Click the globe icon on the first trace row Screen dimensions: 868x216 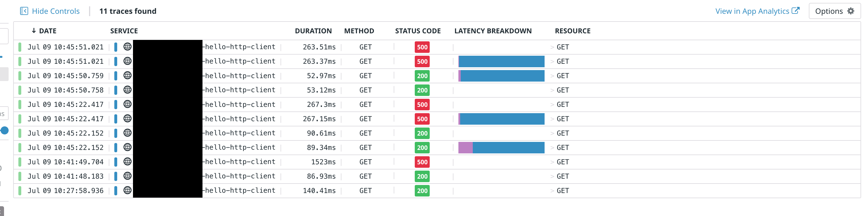point(127,47)
